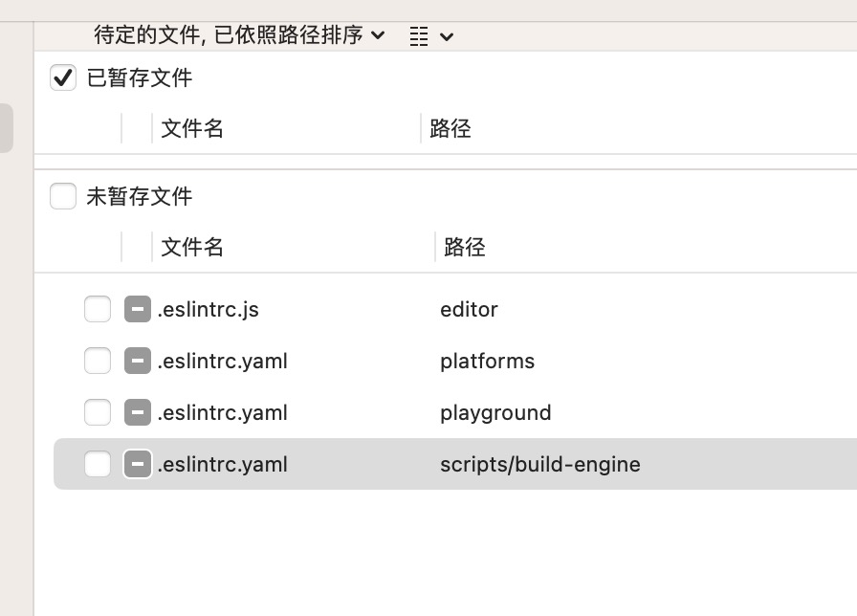Screen dimensions: 857x616
Task: Click the modified status icon for .eslintrc.js
Action: [x=138, y=309]
